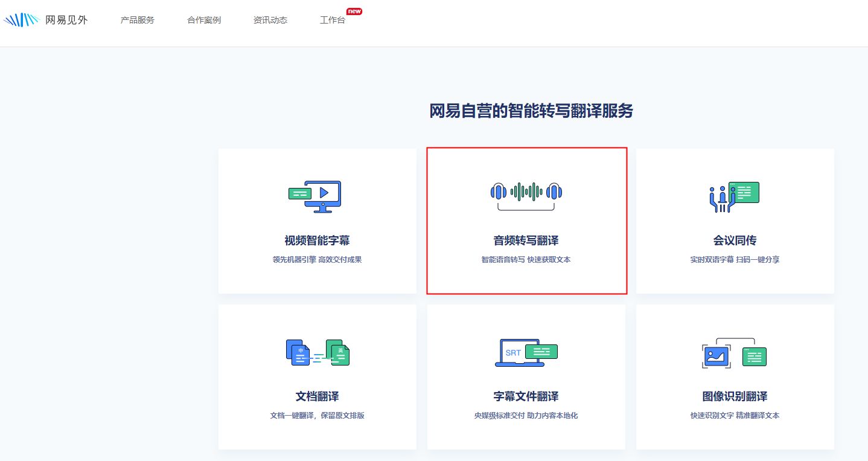The width and height of the screenshot is (868, 461).
Task: Click the text 快速识别文字 精准翻译文本
Action: 735,416
